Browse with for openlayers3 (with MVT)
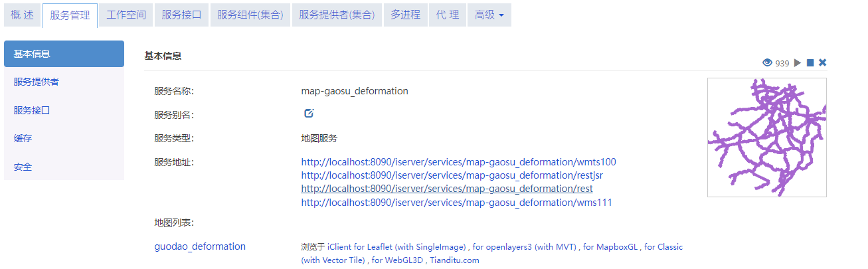 (525, 247)
